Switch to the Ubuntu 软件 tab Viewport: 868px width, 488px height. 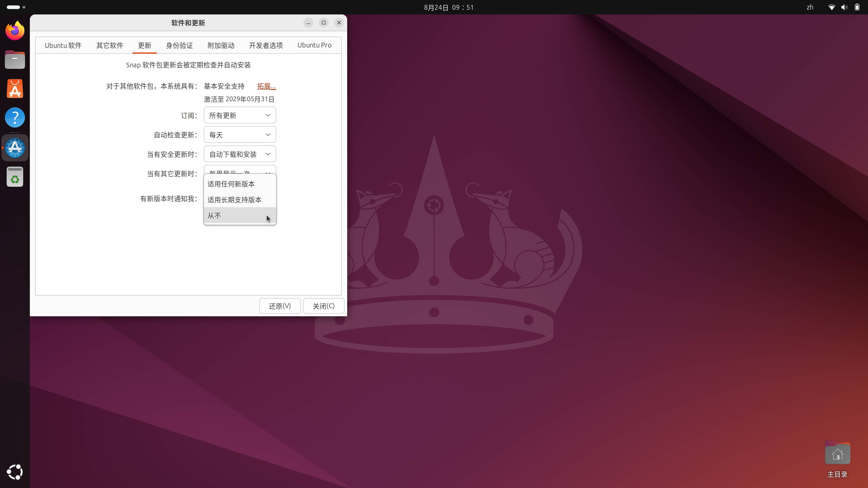coord(63,45)
